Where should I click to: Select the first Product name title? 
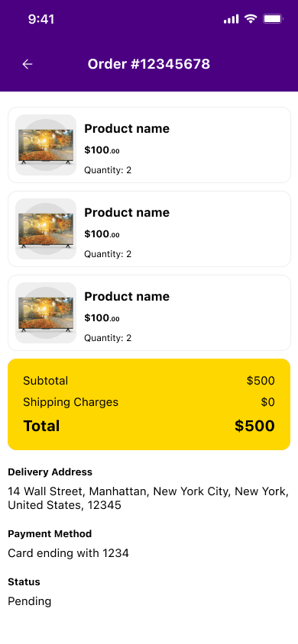(127, 128)
